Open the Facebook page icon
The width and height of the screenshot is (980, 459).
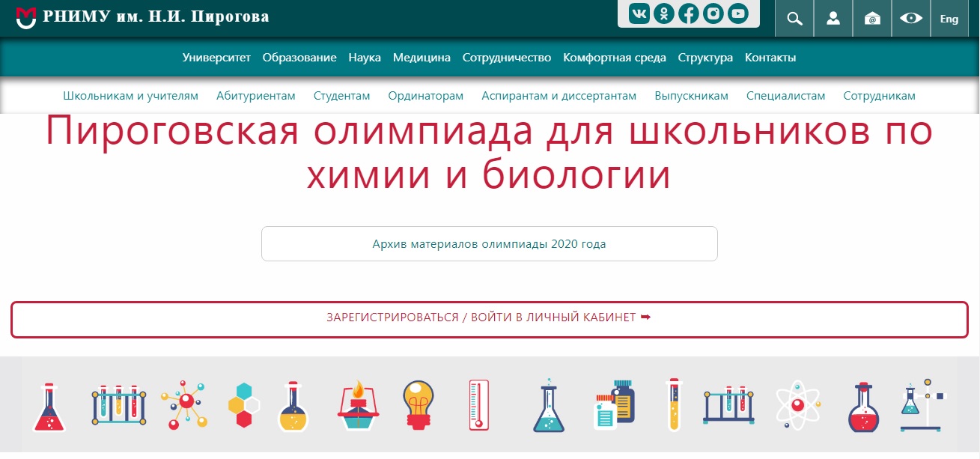[x=689, y=13]
